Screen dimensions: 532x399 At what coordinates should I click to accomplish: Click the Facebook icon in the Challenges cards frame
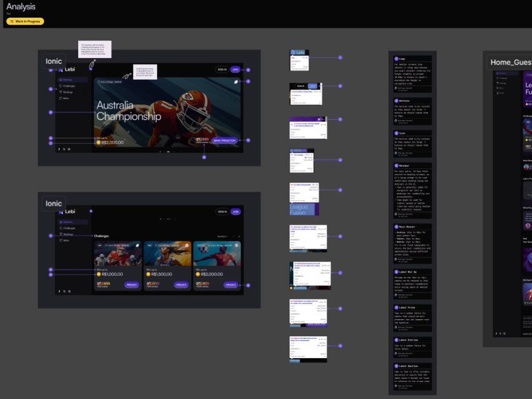tap(59, 292)
